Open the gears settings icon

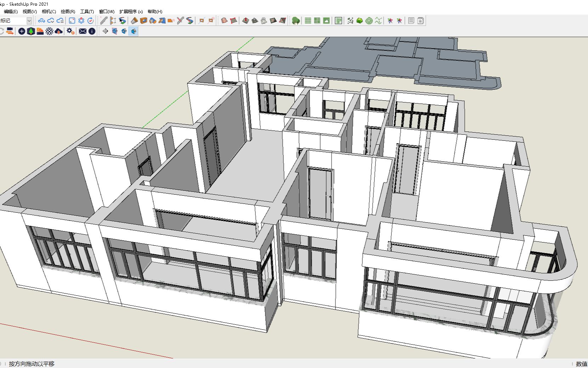tap(70, 31)
